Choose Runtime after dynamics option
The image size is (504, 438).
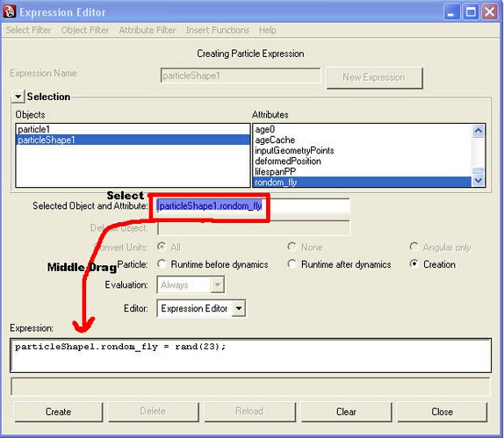292,264
